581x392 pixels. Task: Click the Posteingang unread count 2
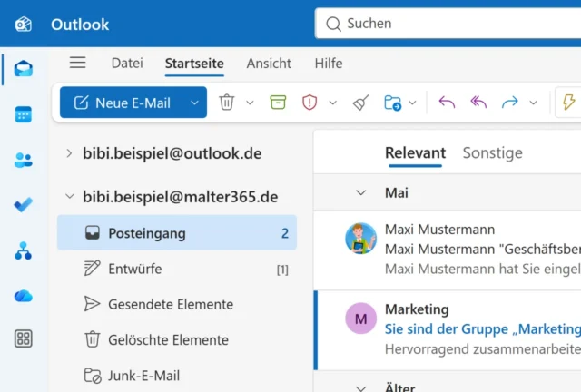pos(284,233)
